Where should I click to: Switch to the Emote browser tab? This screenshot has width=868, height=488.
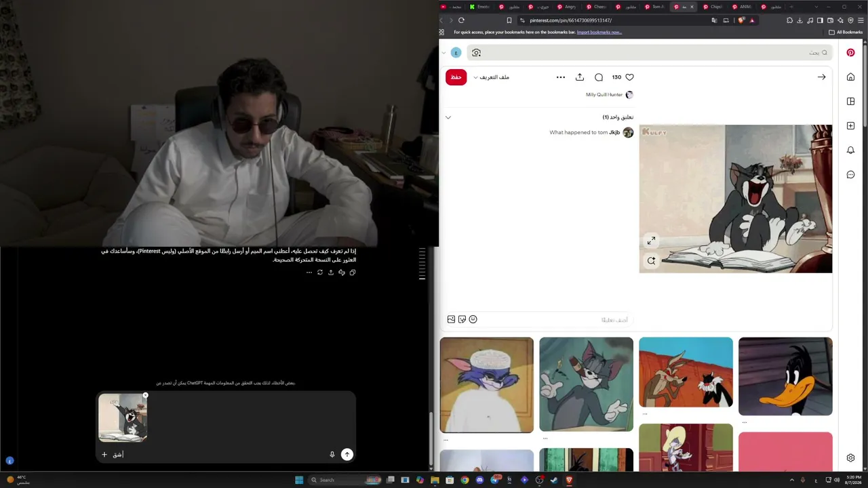tap(479, 7)
